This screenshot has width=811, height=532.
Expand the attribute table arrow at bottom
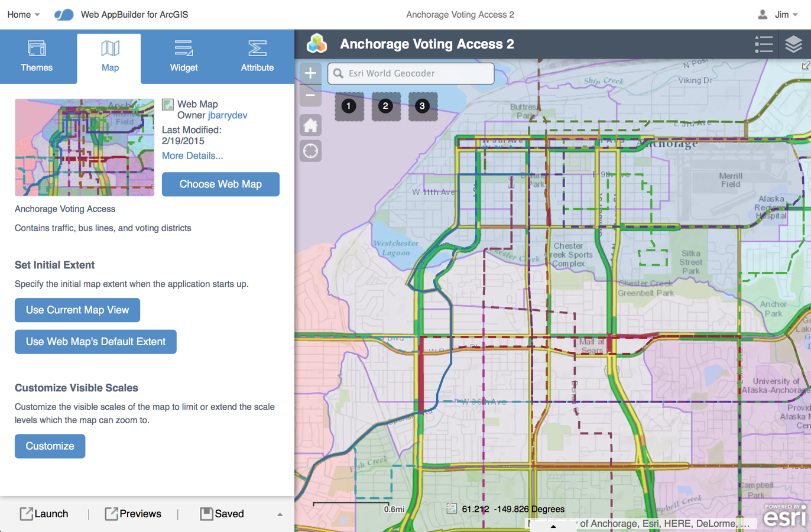coord(553,525)
